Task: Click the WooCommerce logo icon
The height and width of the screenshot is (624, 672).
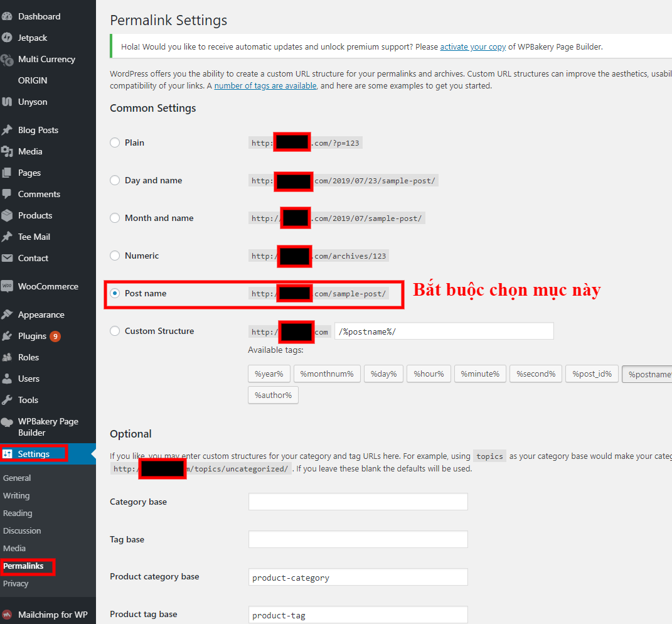Action: (7, 286)
